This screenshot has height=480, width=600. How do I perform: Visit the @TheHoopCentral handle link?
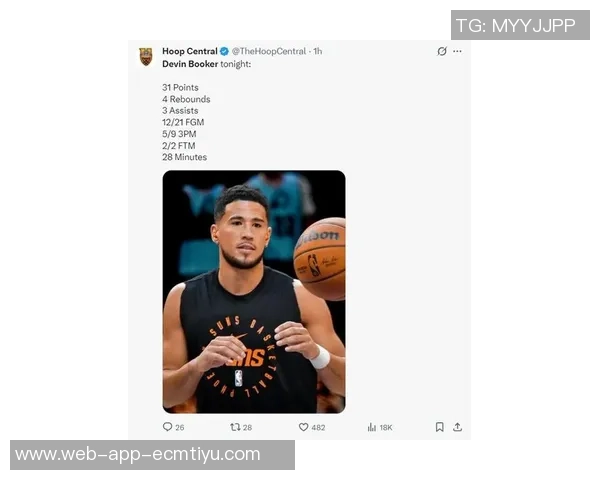pos(269,51)
